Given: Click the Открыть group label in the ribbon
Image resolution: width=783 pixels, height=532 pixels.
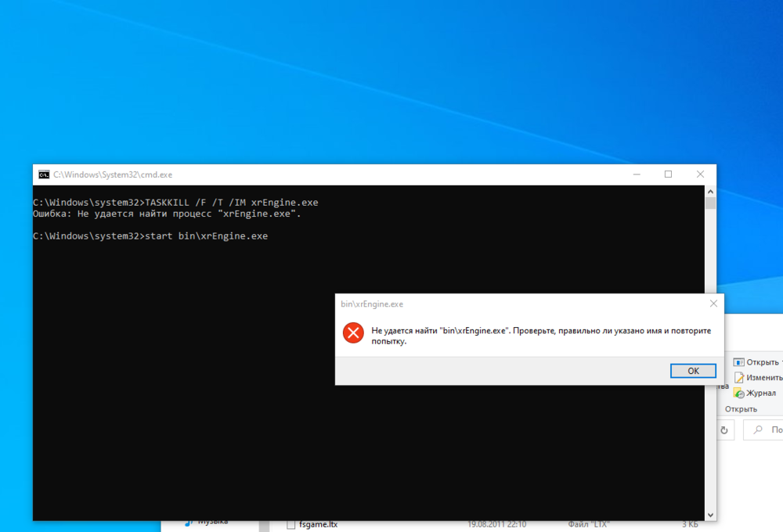Looking at the screenshot, I should [741, 408].
